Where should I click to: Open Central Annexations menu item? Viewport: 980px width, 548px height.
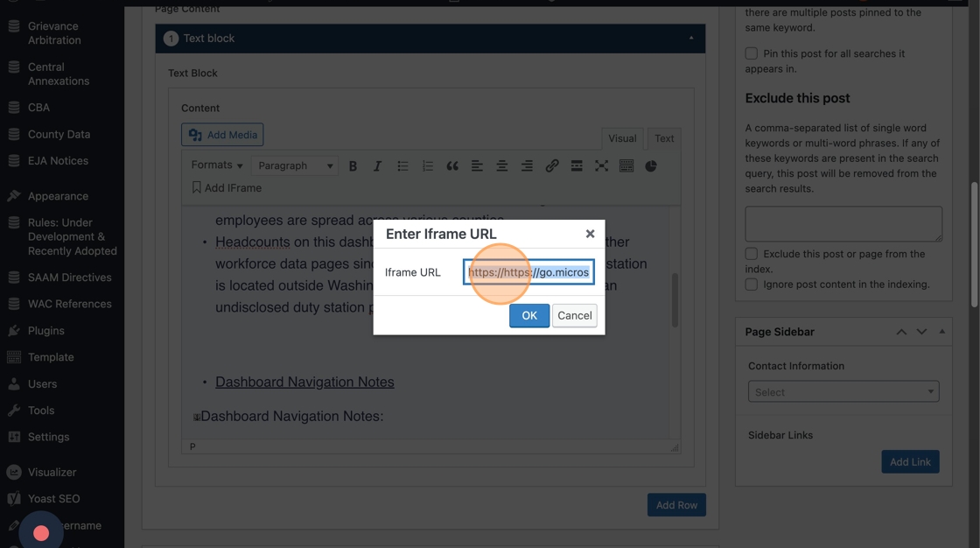pos(58,74)
